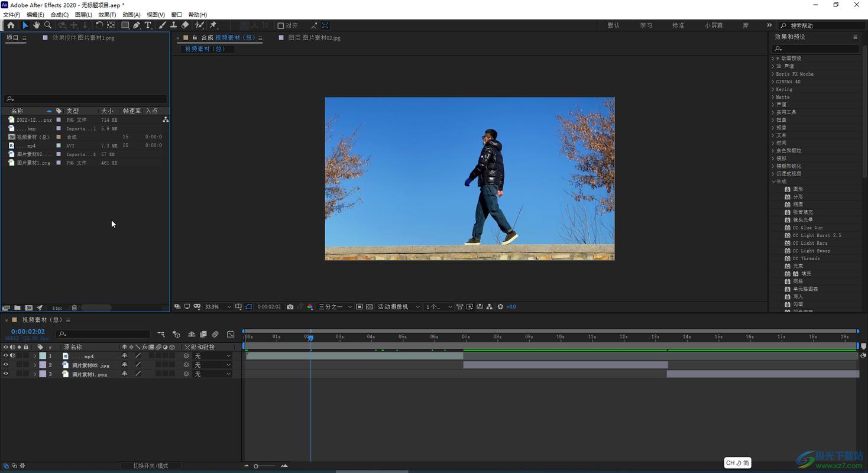Open the 活动摄像机 camera dropdown
868x473 pixels.
(x=399, y=307)
